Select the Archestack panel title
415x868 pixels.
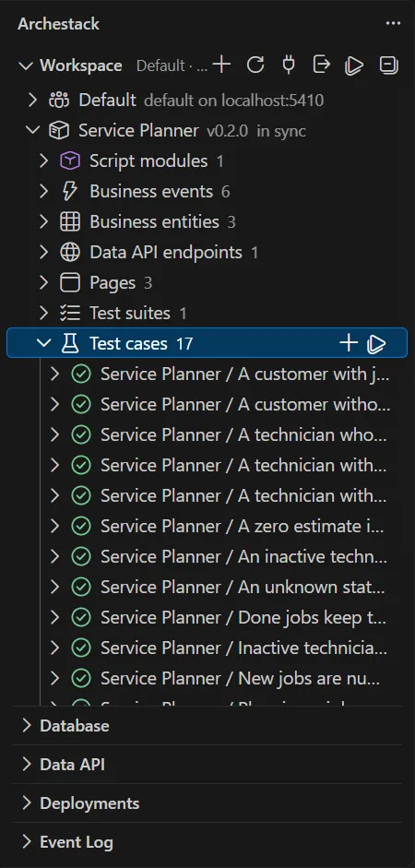pyautogui.click(x=59, y=24)
